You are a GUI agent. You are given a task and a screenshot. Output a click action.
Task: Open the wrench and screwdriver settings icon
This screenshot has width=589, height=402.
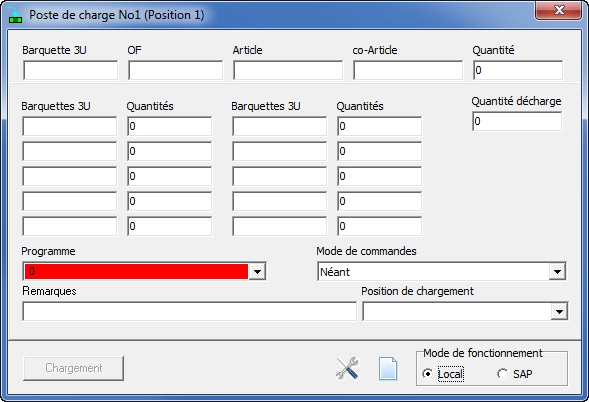click(347, 368)
